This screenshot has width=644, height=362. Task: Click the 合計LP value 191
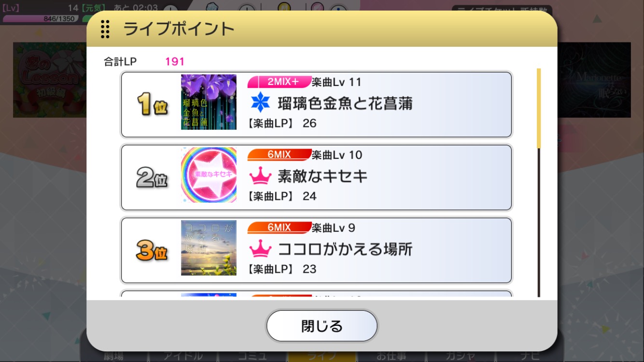pos(175,62)
